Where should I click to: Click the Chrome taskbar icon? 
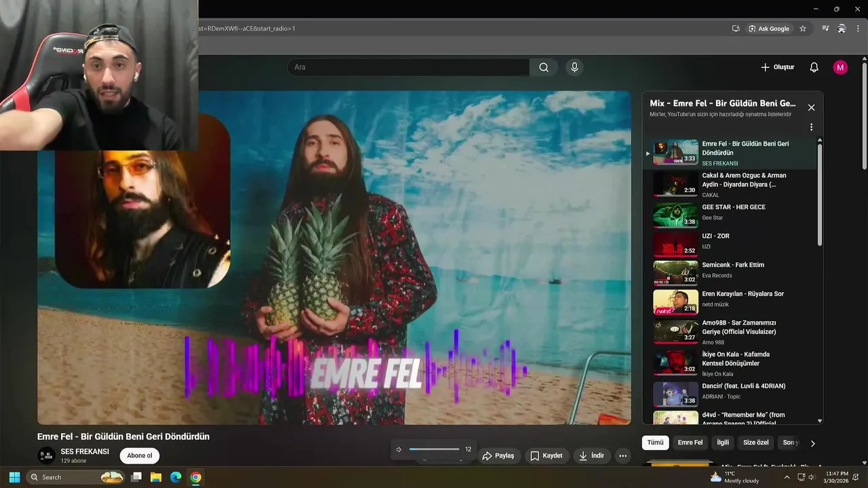click(195, 477)
